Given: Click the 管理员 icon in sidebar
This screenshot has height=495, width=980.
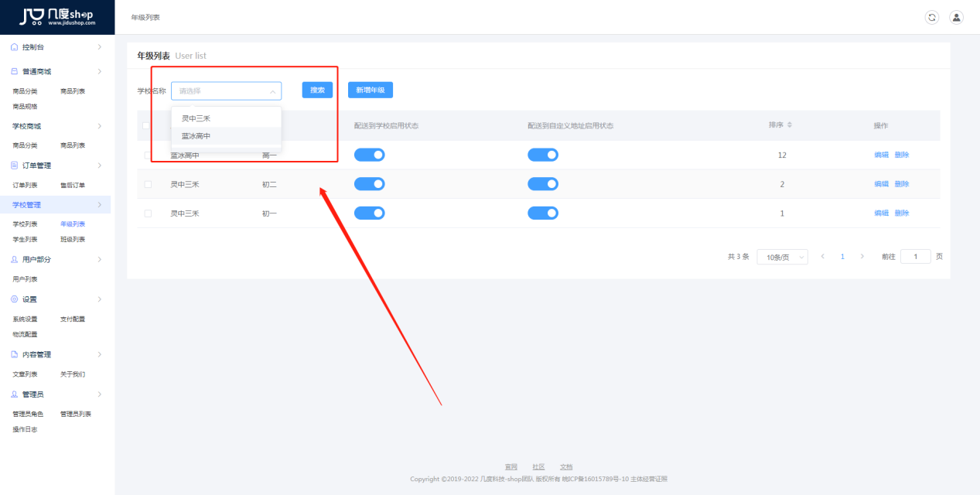Looking at the screenshot, I should [15, 394].
